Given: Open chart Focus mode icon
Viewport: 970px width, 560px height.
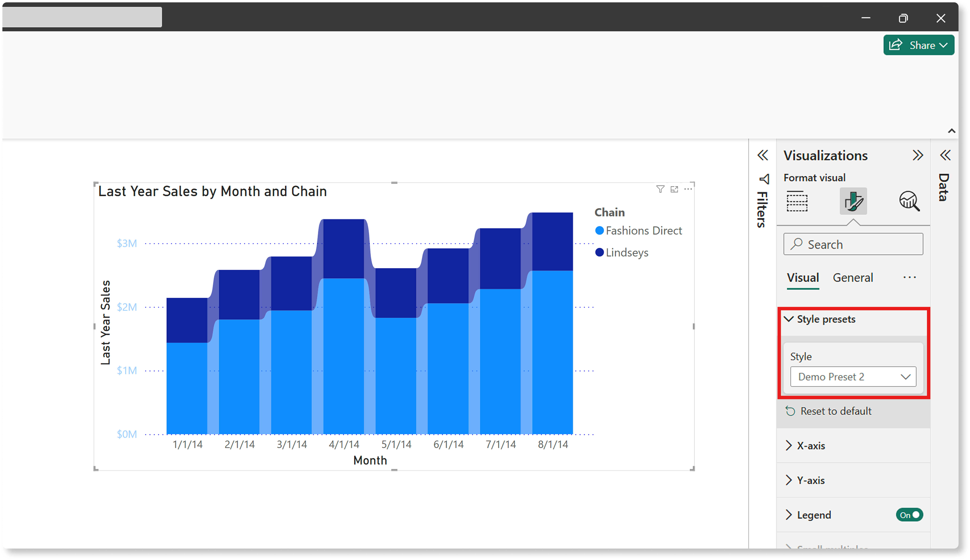Looking at the screenshot, I should tap(674, 189).
